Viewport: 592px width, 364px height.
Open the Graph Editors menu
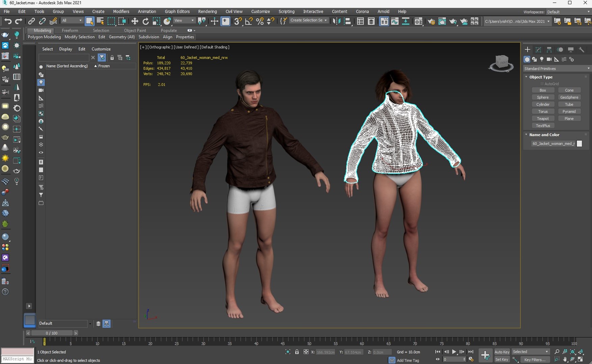pos(177,11)
